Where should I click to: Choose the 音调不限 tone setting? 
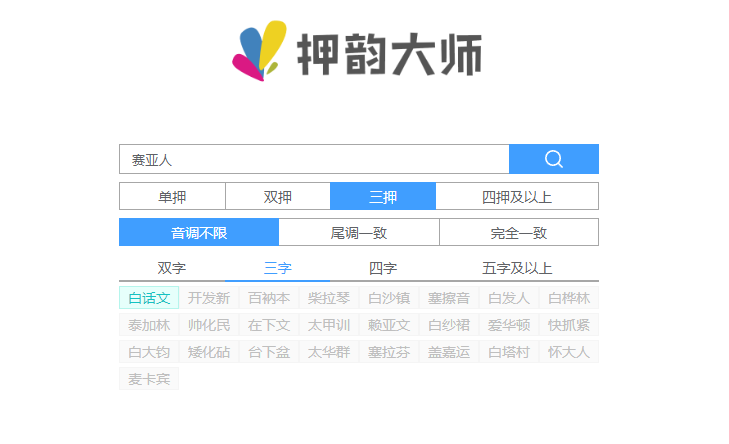point(199,232)
